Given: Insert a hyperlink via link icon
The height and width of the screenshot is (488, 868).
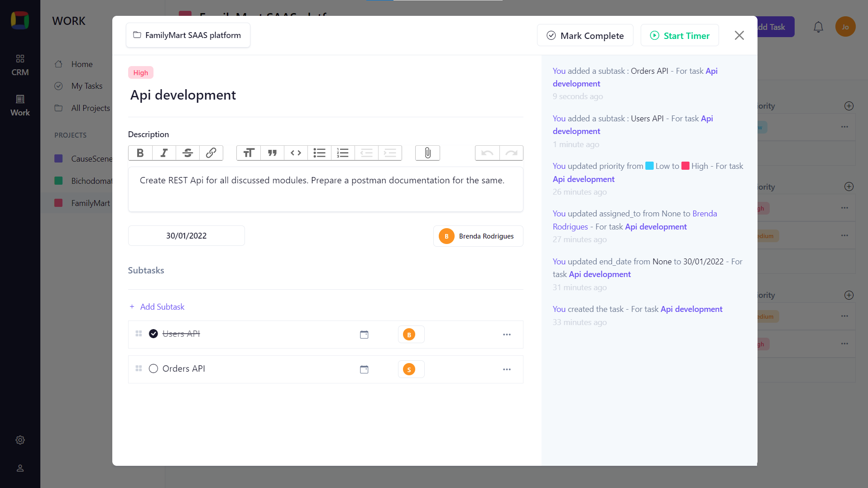Looking at the screenshot, I should 211,153.
